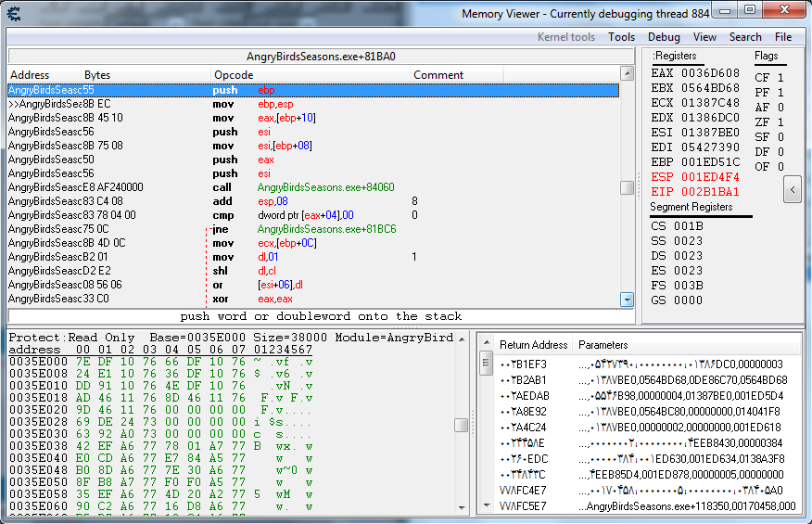Click the Opcode column header
Viewport: 812px width, 524px height.
(x=234, y=75)
